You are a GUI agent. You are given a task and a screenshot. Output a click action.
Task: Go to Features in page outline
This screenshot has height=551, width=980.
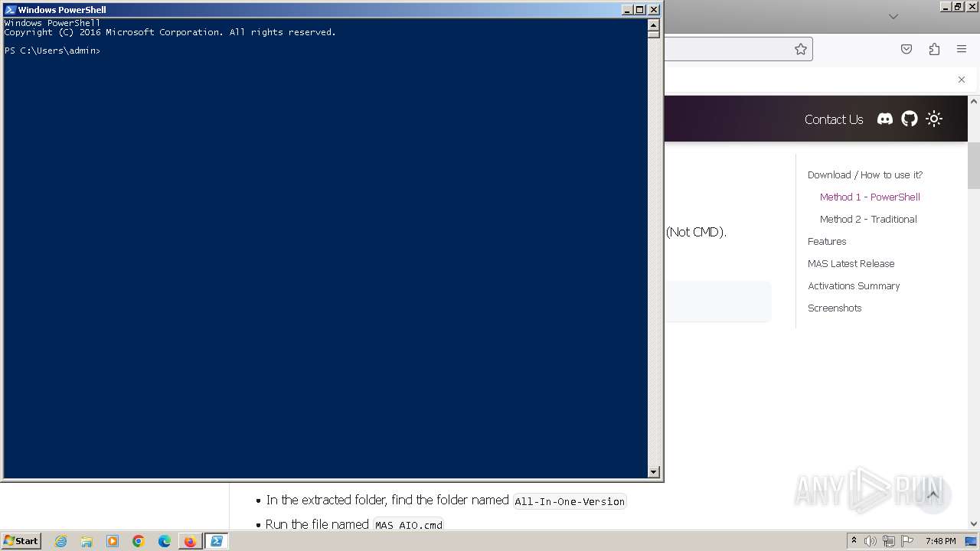(827, 241)
